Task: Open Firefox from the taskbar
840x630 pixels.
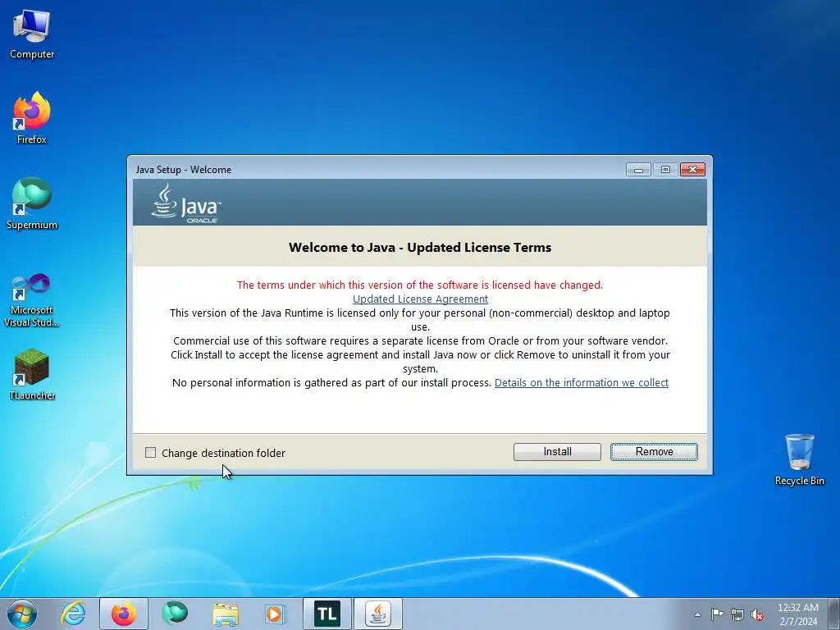Action: (124, 614)
